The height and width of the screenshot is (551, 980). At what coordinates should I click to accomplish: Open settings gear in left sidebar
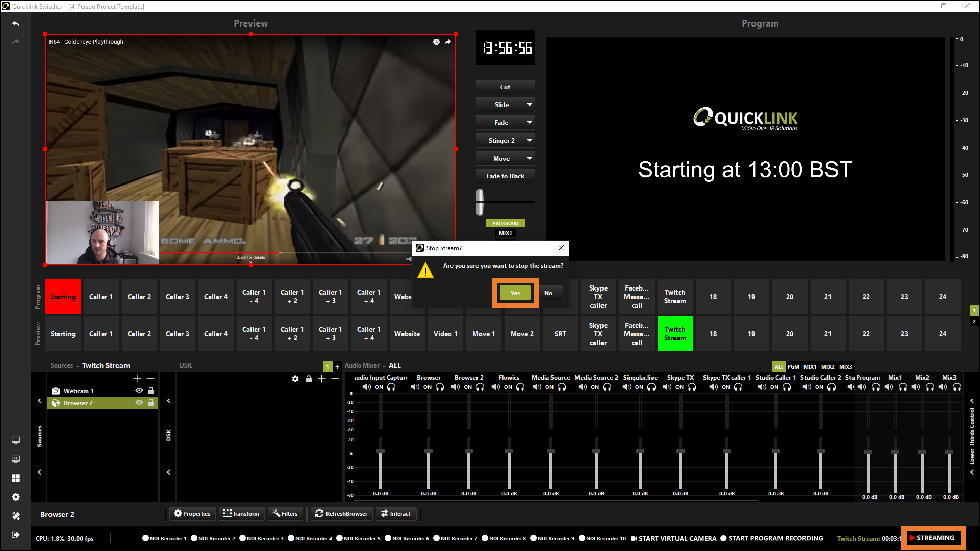click(16, 497)
